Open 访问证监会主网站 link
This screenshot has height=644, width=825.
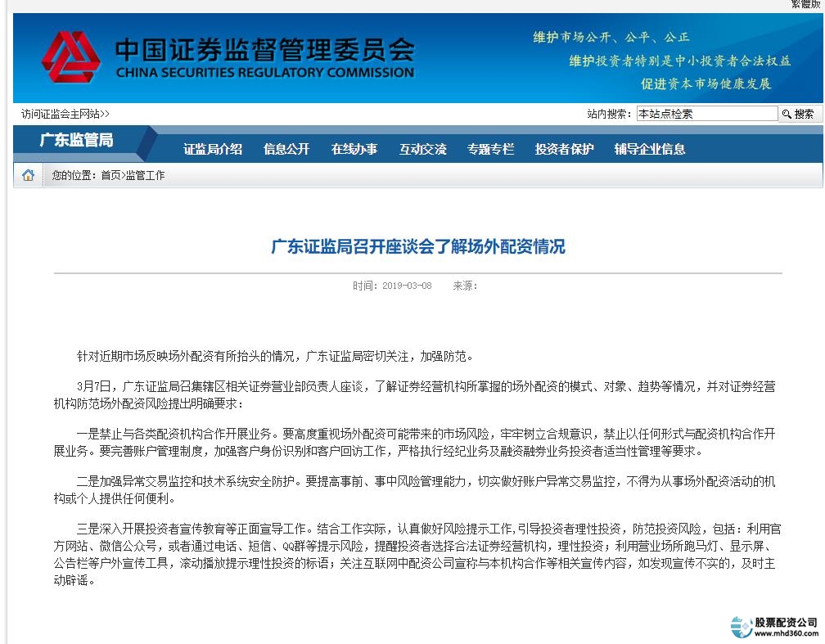(x=65, y=114)
